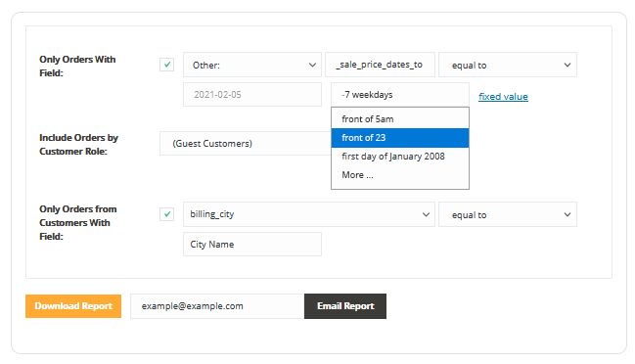The image size is (635, 364).
Task: Click the '-7 weekdays' relative date selector
Action: (400, 95)
